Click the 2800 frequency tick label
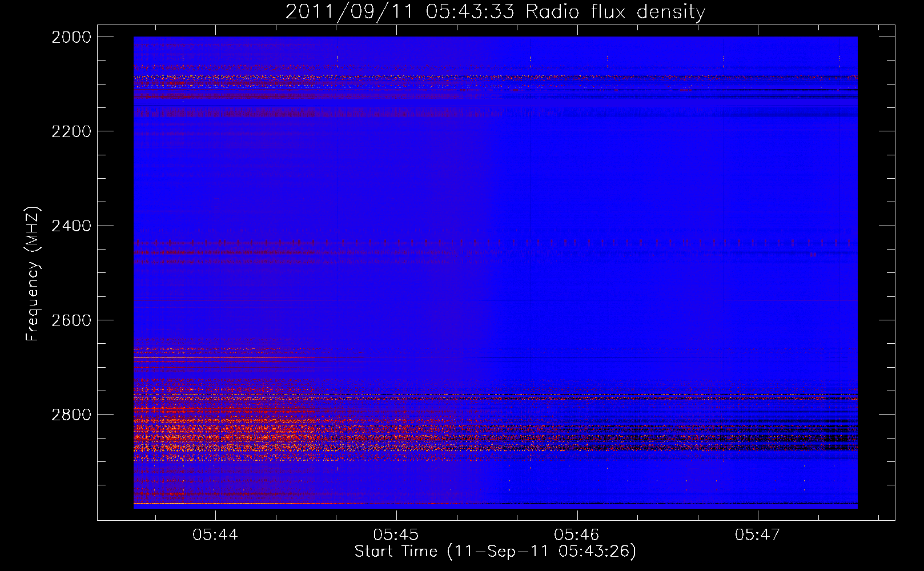The image size is (924, 571). [x=71, y=415]
